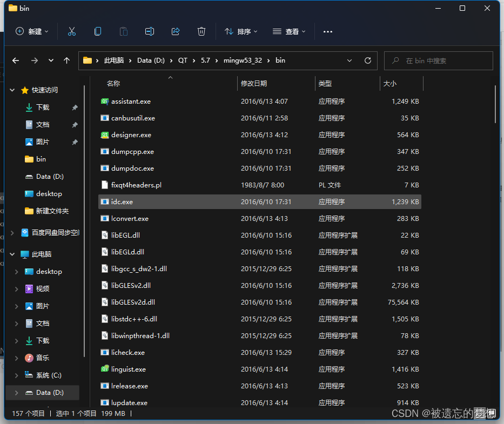The width and height of the screenshot is (504, 424).
Task: Click the Cut scissors icon
Action: pyautogui.click(x=72, y=31)
